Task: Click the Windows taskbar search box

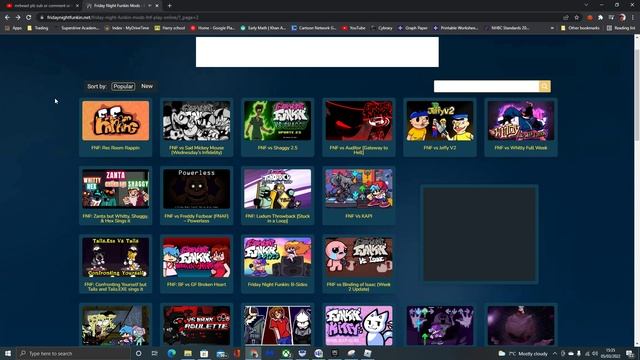Action: (x=73, y=353)
